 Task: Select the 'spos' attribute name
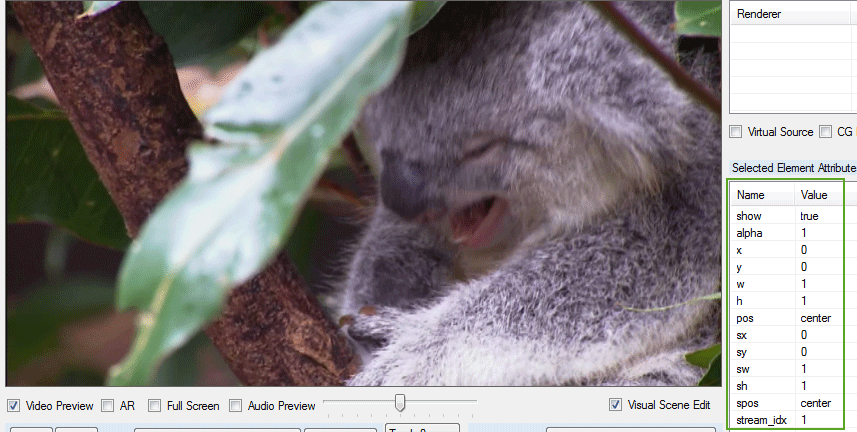tap(747, 404)
